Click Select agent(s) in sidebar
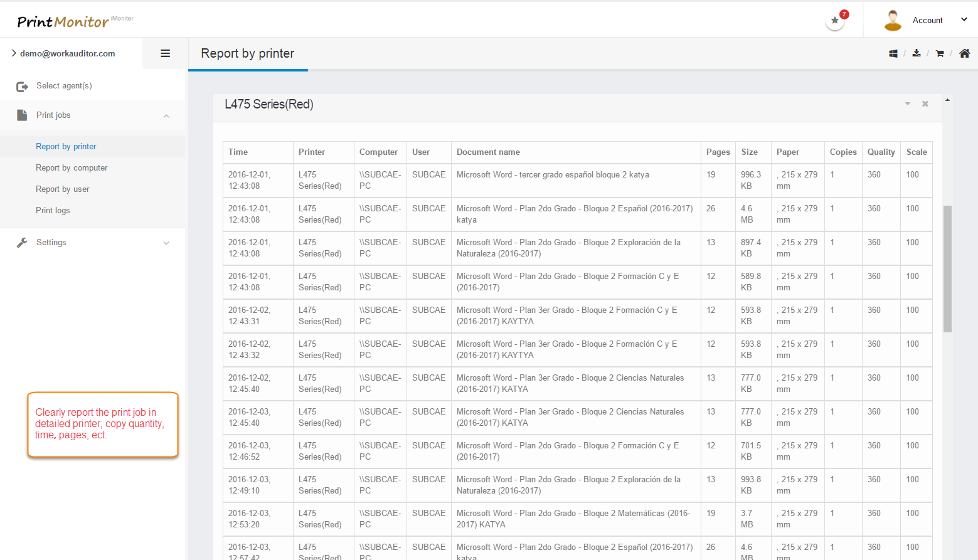Screen dimensions: 978x560 (64, 86)
